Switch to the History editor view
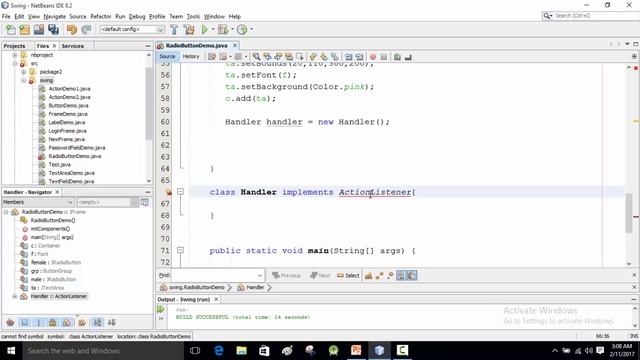Screen dimensions: 640x360 (191, 57)
